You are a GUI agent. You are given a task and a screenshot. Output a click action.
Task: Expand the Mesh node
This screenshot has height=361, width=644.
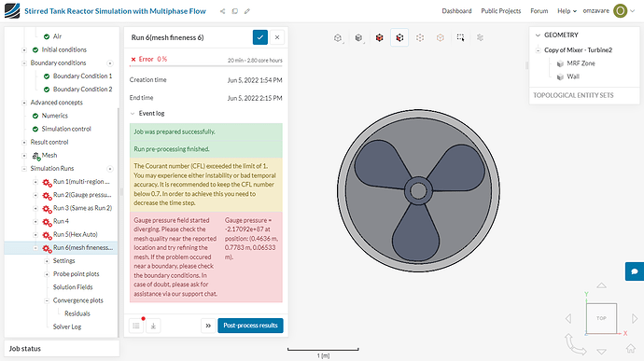(x=24, y=156)
